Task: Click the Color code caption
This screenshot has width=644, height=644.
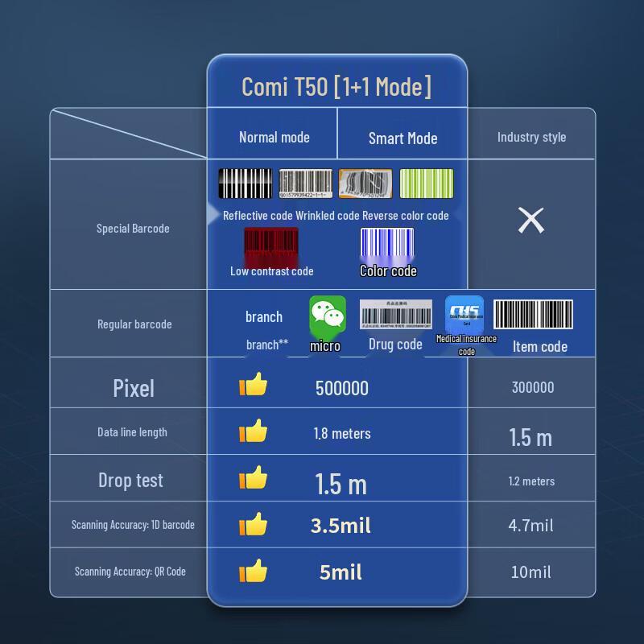Action: click(x=388, y=271)
